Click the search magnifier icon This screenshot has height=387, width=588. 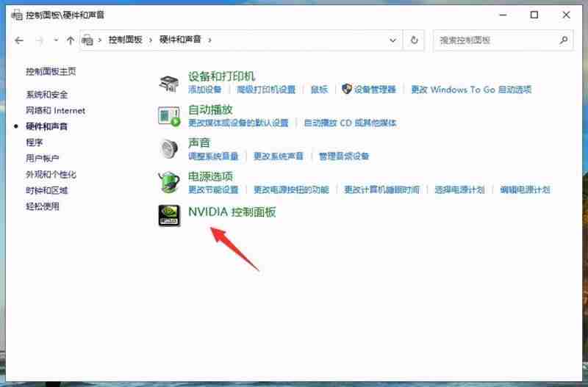point(563,40)
